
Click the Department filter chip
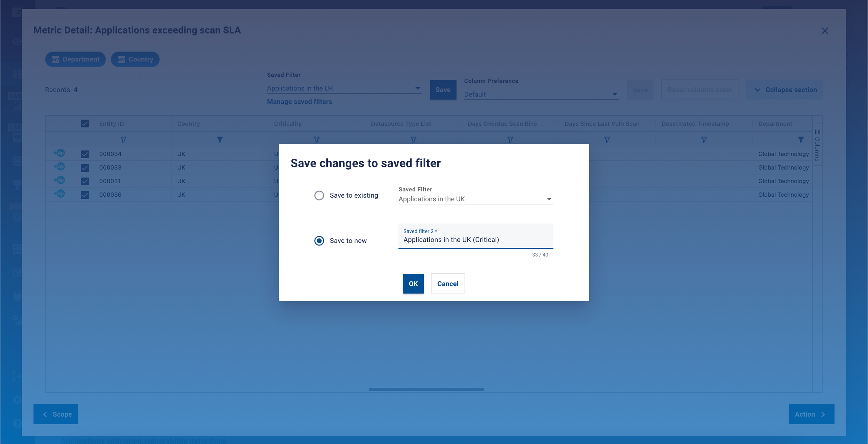[x=75, y=59]
